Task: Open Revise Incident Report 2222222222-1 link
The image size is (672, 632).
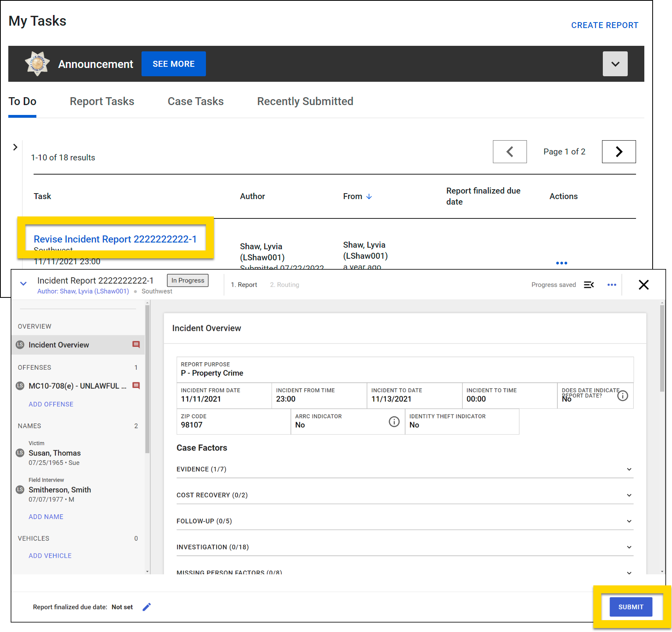Action: point(115,239)
